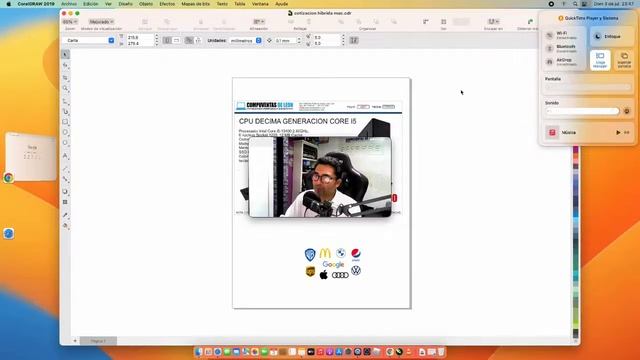Screen dimensions: 640x360
Task: Open the Alineación dropdown in toolbar
Action: [259, 22]
